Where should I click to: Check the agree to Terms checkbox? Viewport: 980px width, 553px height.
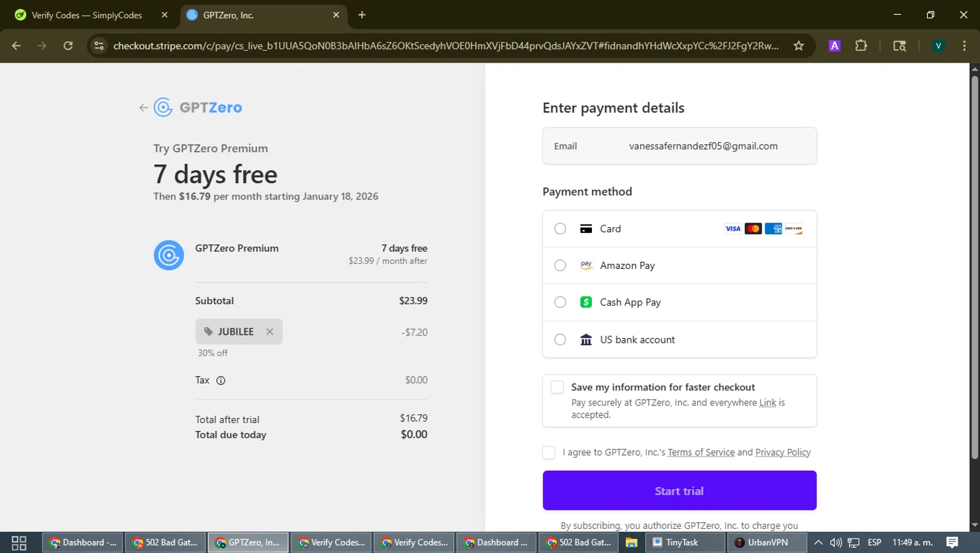549,452
